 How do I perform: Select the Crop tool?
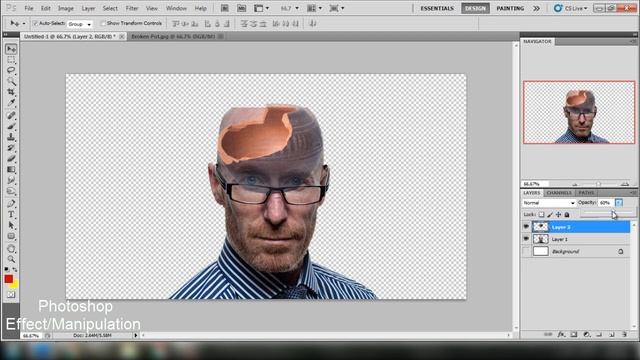click(11, 92)
